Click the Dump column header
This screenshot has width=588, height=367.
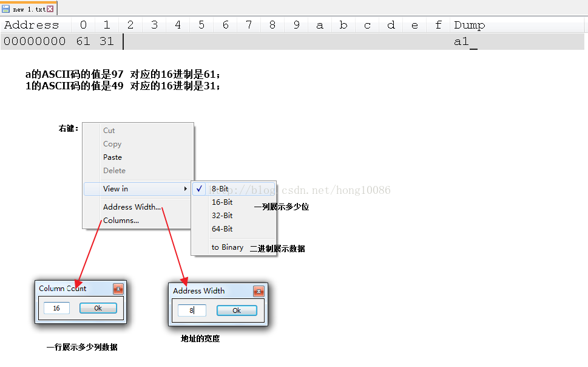coord(470,25)
